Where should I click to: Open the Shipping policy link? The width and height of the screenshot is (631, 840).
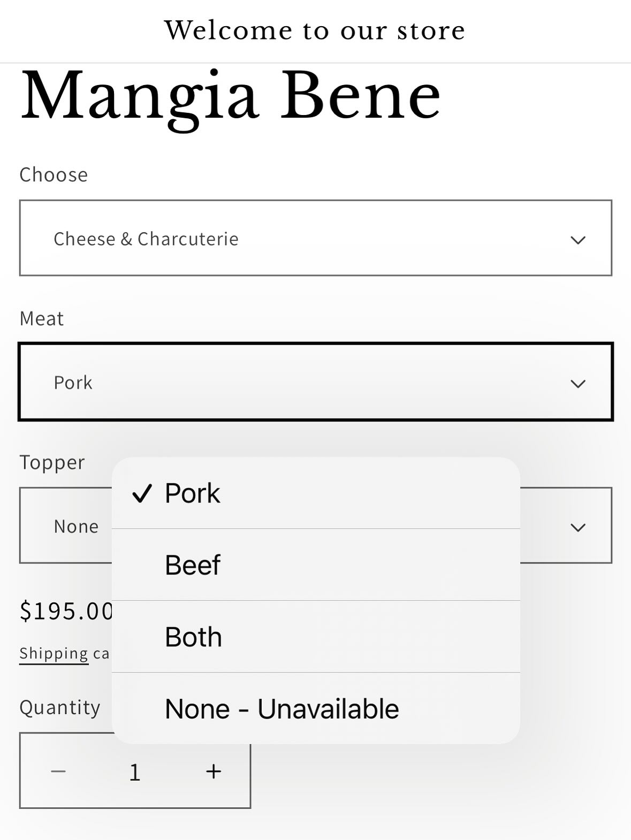tap(54, 654)
